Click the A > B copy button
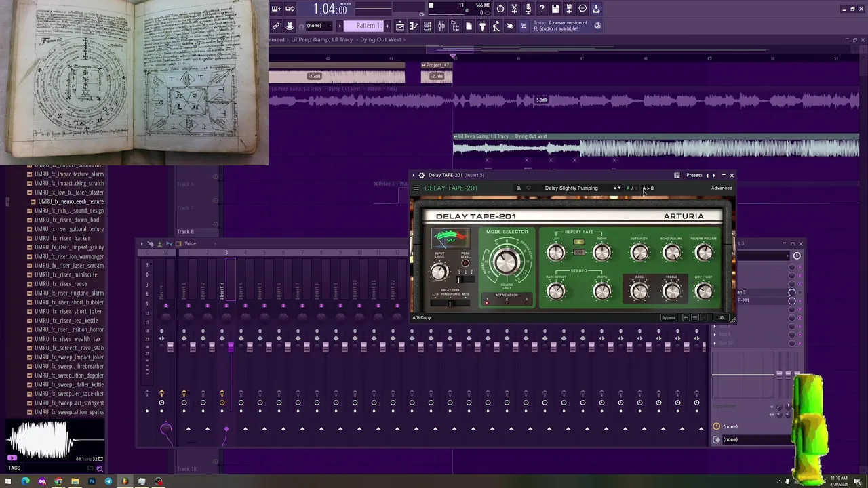This screenshot has height=488, width=868. click(x=648, y=188)
